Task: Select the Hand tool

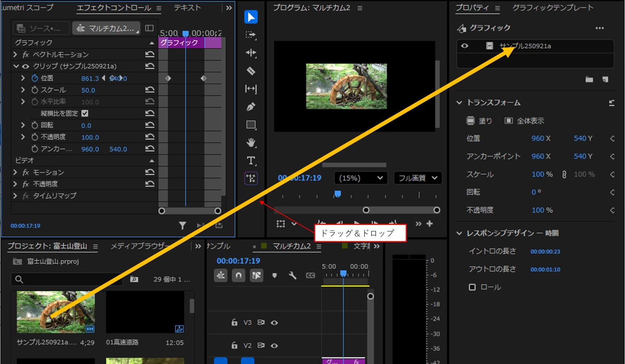Action: point(251,143)
